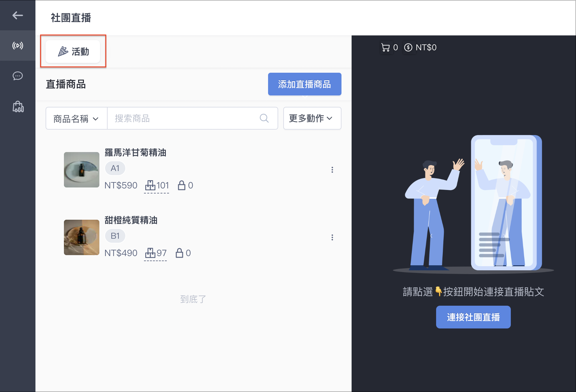Image resolution: width=576 pixels, height=392 pixels.
Task: Click the B1 keyword tag
Action: click(x=115, y=236)
